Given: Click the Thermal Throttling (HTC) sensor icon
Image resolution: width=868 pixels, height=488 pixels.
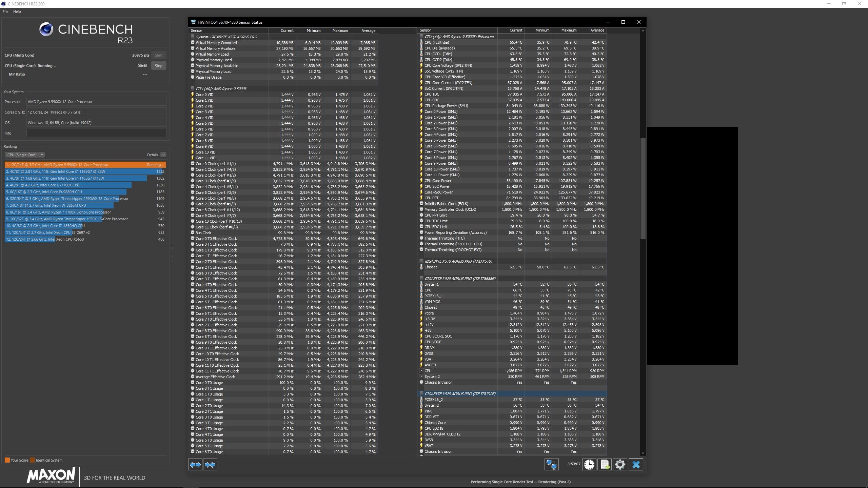Looking at the screenshot, I should [421, 238].
